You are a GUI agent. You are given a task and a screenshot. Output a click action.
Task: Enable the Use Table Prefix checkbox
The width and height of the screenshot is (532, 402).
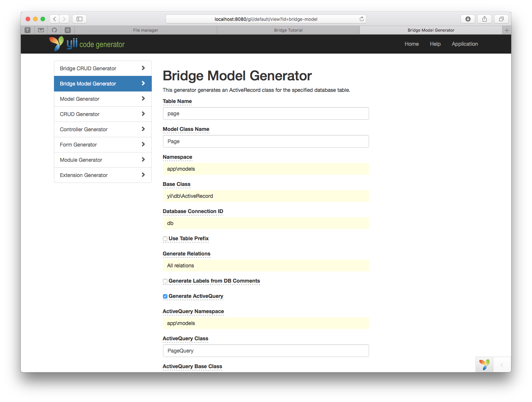165,239
